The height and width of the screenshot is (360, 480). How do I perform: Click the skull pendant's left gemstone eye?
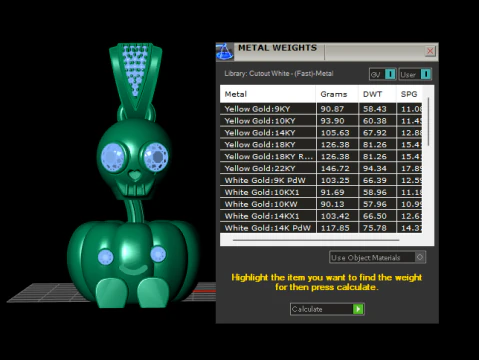pyautogui.click(x=113, y=157)
